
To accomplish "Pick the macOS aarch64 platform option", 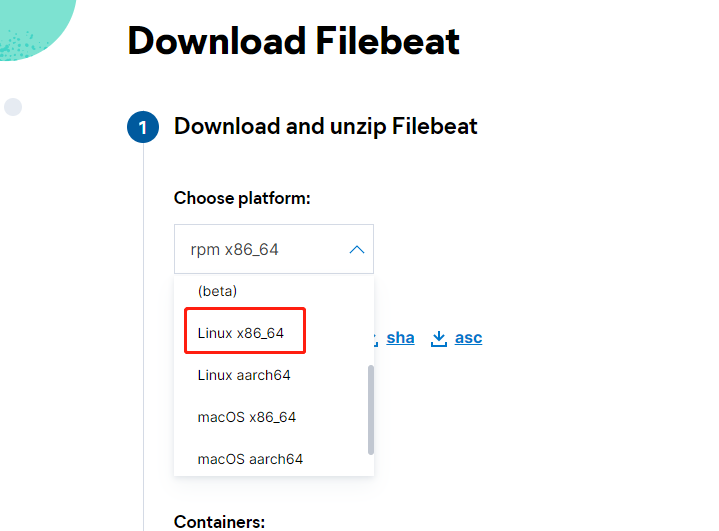I will (250, 459).
